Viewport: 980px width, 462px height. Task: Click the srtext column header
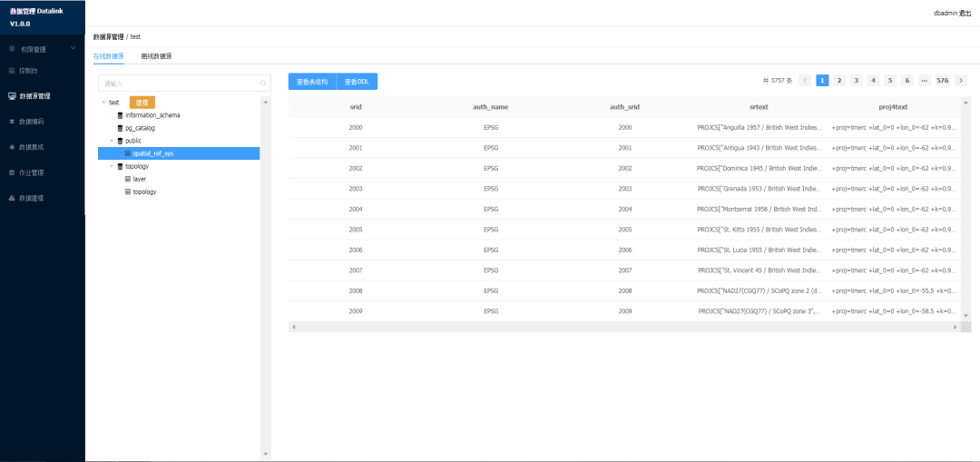[x=759, y=107]
